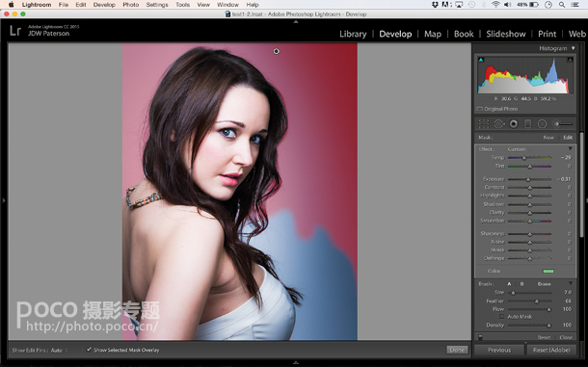
Task: Show the left panel group
Action: 4,200
